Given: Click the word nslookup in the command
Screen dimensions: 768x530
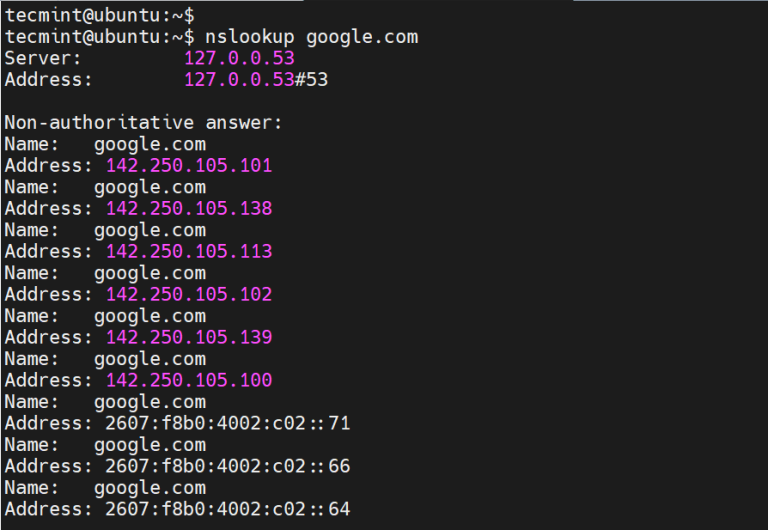Looking at the screenshot, I should pyautogui.click(x=250, y=37).
